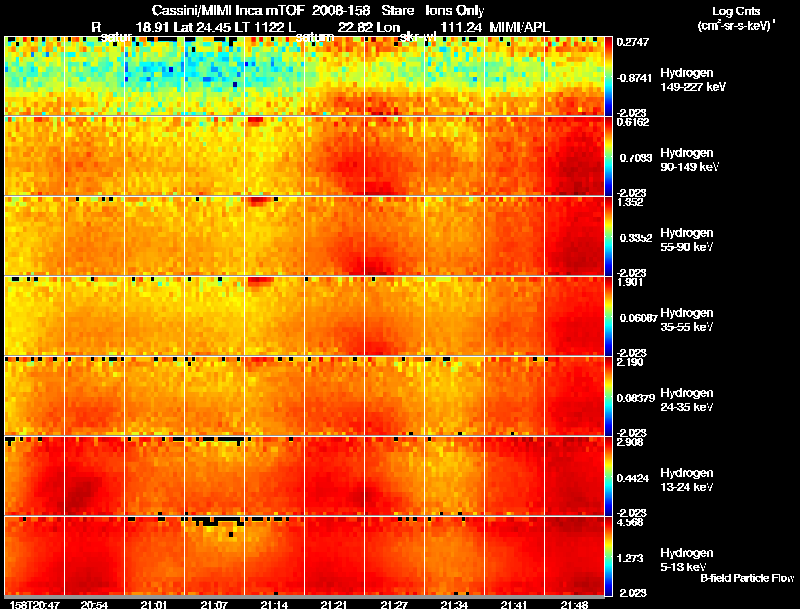This screenshot has height=609, width=800.
Task: Select the '111.24' header value
Action: point(461,28)
